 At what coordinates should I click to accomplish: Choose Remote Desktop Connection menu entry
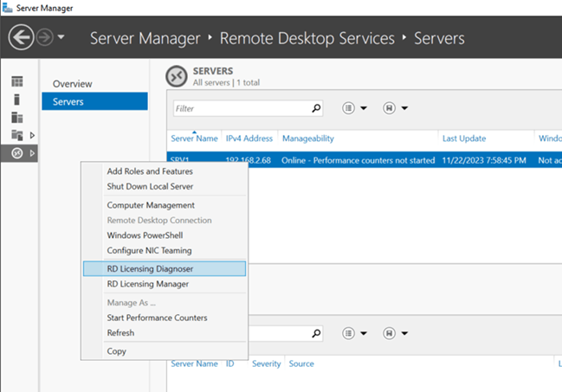point(159,221)
